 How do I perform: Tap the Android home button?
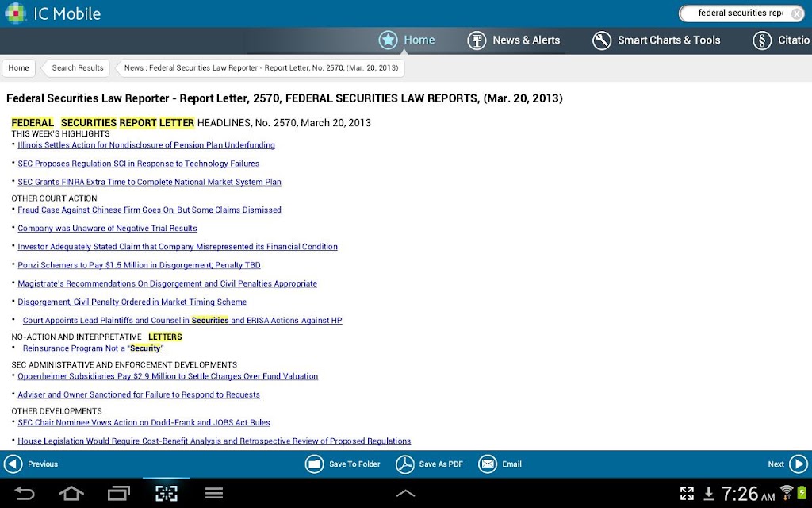[71, 493]
